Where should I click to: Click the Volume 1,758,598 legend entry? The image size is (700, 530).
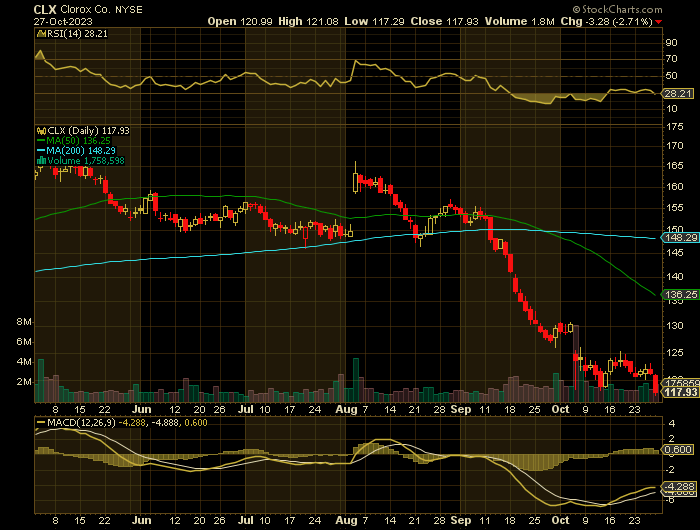[x=86, y=161]
